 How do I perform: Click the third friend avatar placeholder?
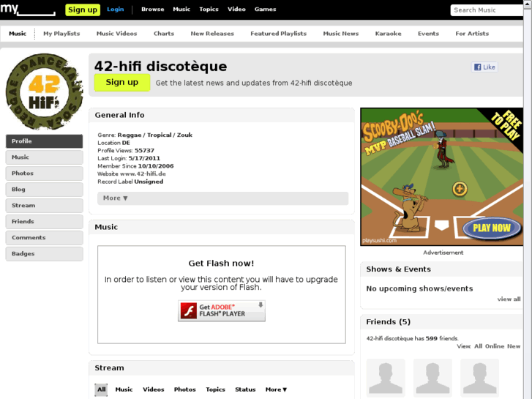479,378
